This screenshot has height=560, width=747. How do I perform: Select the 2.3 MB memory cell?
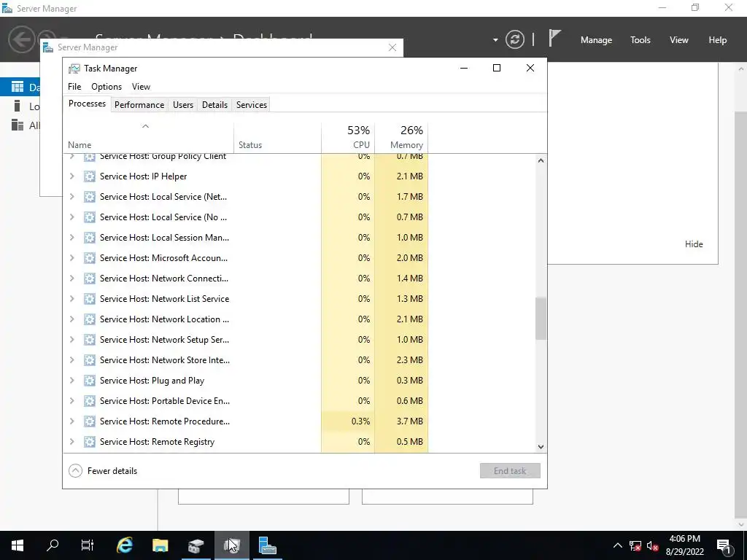pyautogui.click(x=401, y=360)
